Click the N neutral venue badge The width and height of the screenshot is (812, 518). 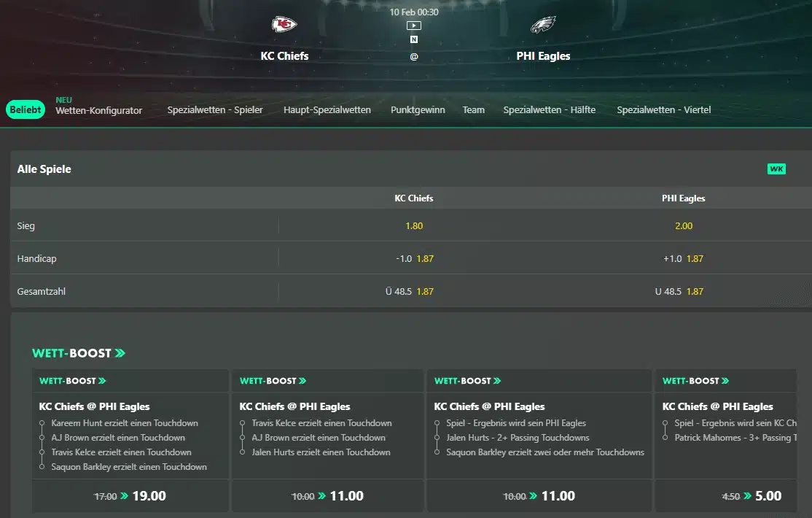414,39
